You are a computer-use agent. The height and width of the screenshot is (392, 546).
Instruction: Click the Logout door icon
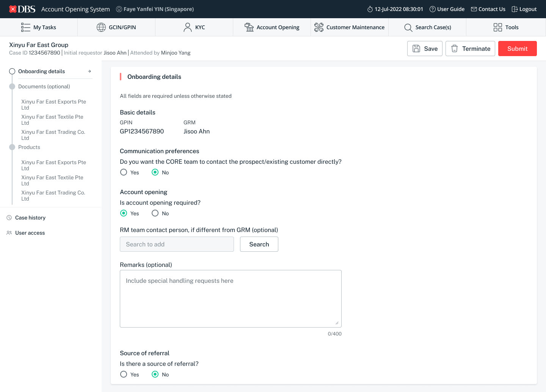click(x=515, y=9)
